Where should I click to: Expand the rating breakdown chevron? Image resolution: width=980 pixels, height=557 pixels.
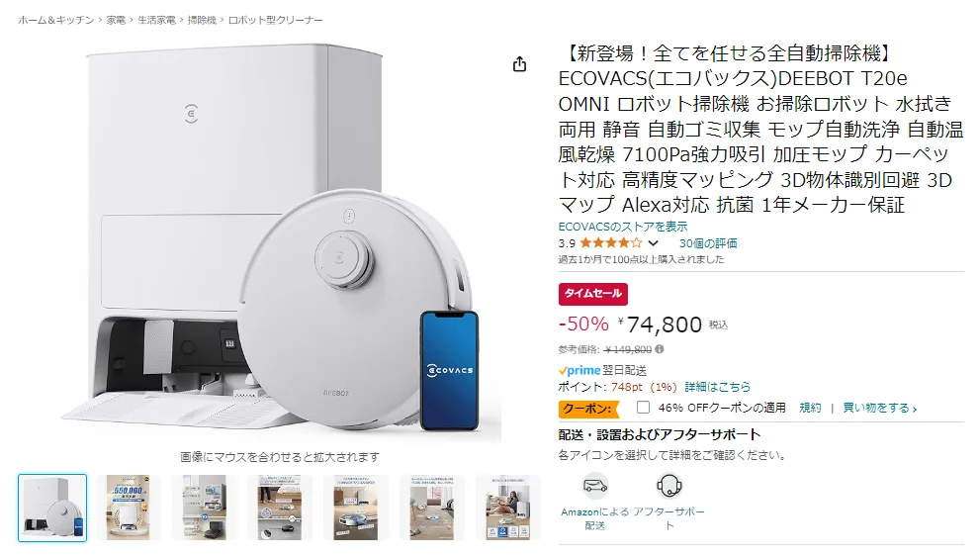pyautogui.click(x=653, y=243)
